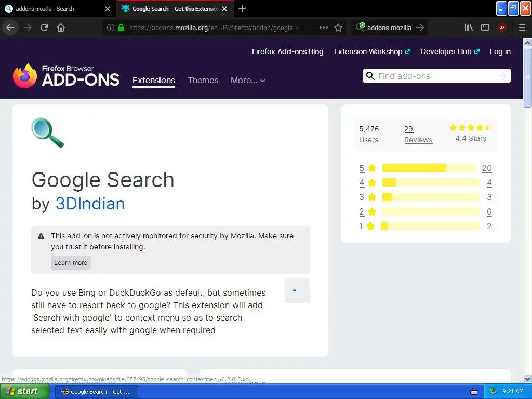The height and width of the screenshot is (399, 532).
Task: Click the Firefox Browser Add-ons logo
Action: coord(66,76)
